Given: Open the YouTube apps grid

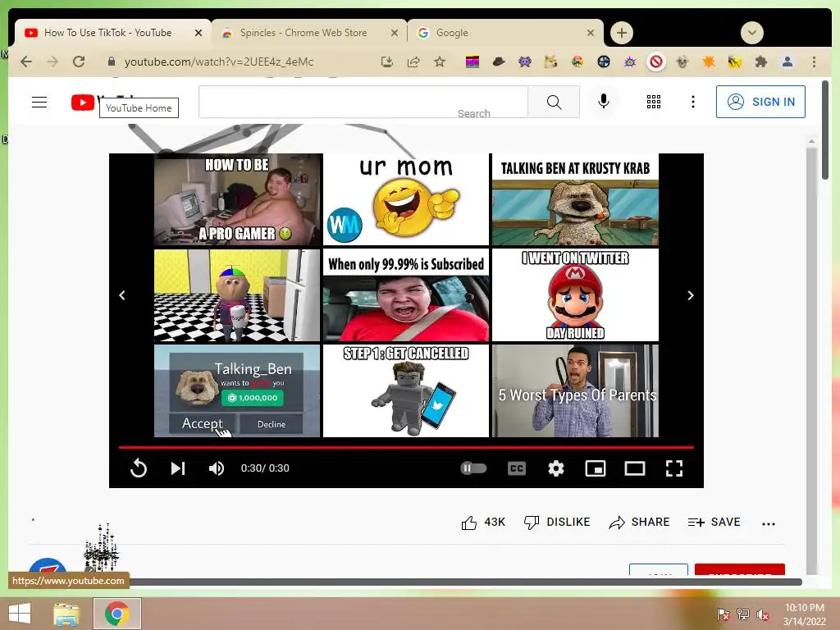Looking at the screenshot, I should pyautogui.click(x=654, y=102).
